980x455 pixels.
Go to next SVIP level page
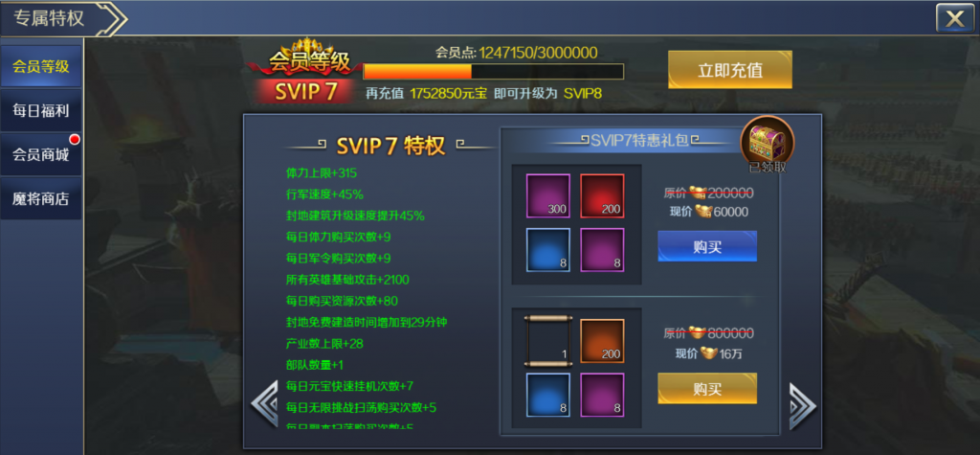803,406
